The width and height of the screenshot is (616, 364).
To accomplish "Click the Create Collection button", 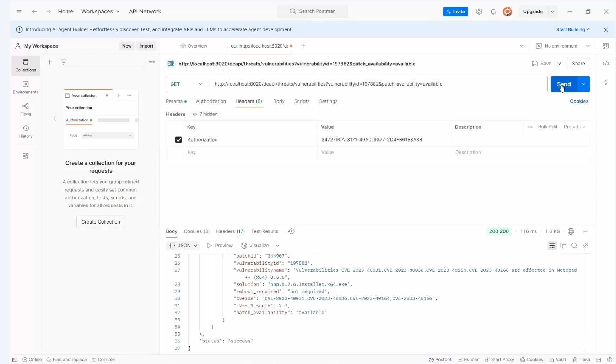I will click(100, 221).
